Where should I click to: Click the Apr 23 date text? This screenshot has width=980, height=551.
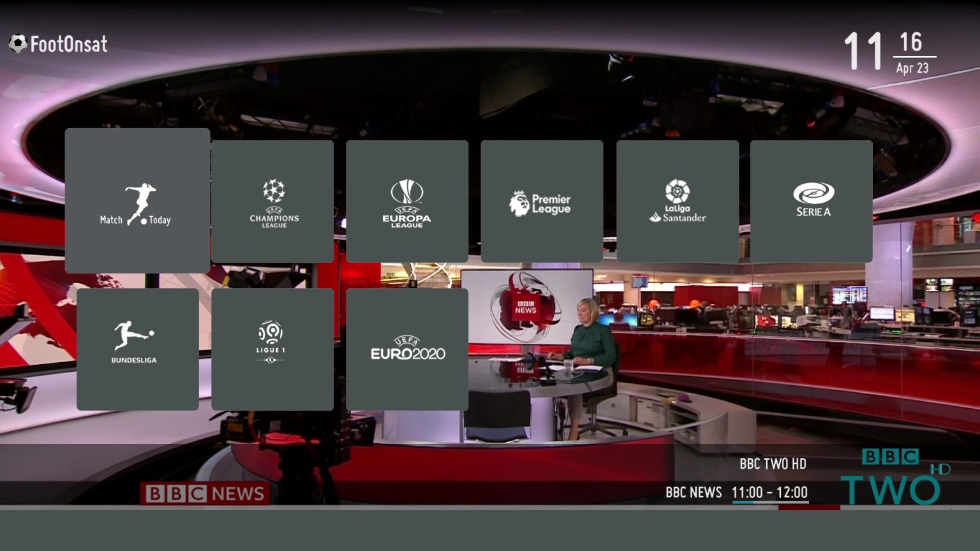tap(912, 68)
